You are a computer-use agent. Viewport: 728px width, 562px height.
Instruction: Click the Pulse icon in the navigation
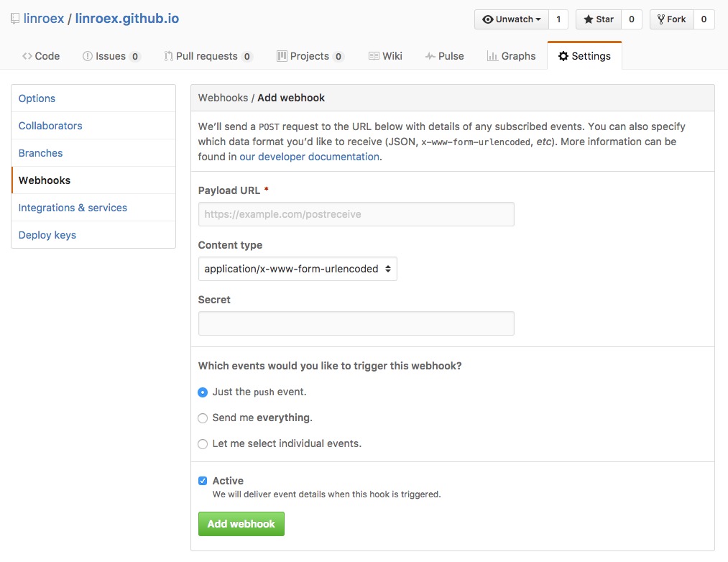point(430,56)
